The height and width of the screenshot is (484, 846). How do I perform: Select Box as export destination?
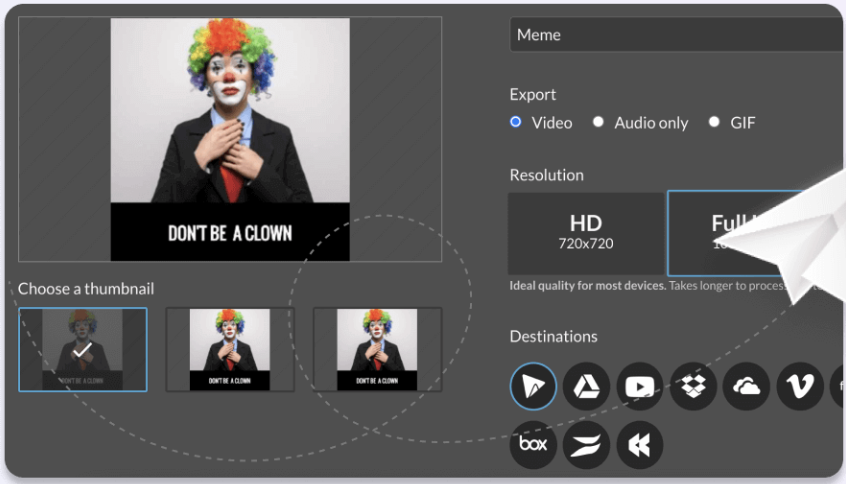coord(533,445)
